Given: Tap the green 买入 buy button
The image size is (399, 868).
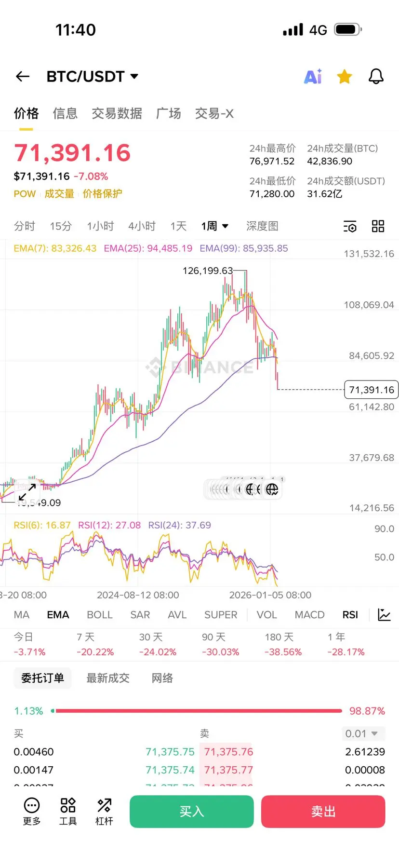Looking at the screenshot, I should tap(192, 812).
